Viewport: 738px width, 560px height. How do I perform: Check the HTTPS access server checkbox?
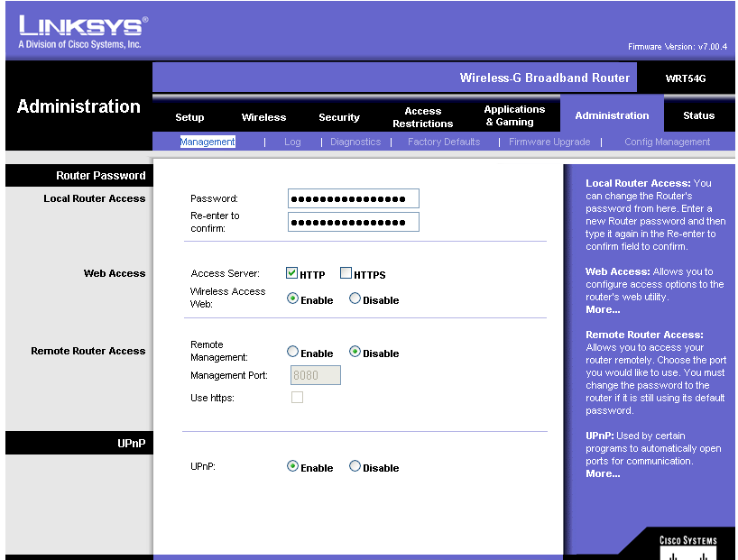click(x=346, y=273)
